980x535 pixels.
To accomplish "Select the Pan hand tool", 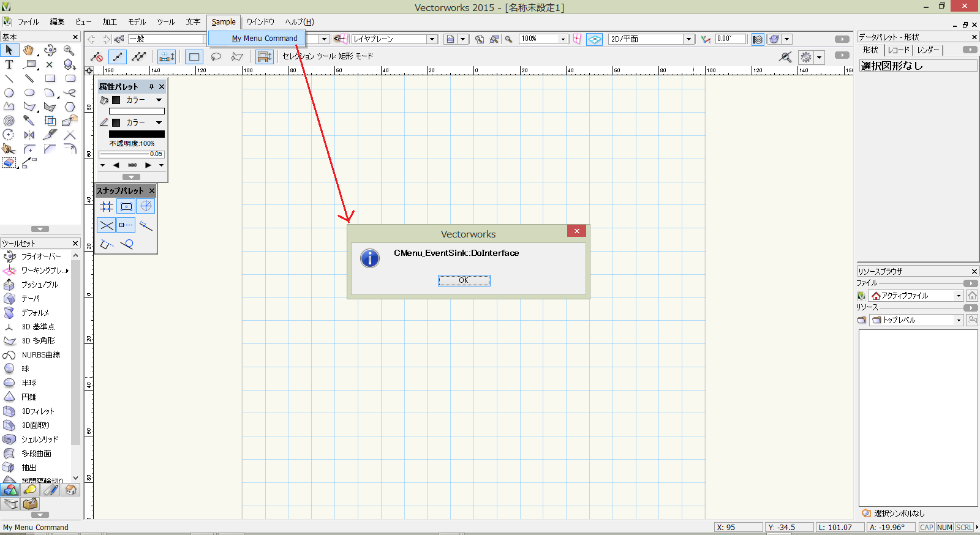I will (29, 50).
